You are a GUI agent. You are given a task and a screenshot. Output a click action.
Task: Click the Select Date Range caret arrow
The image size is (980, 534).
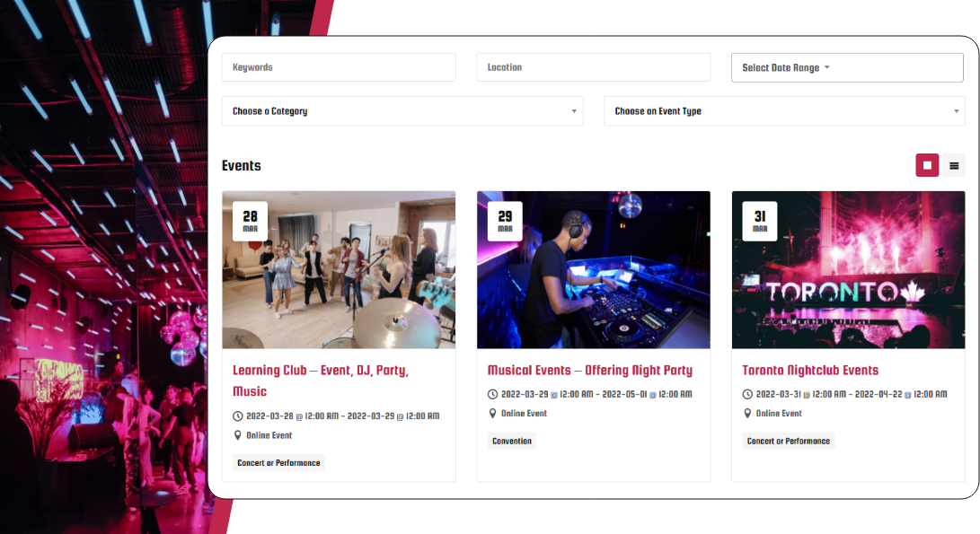[x=827, y=67]
